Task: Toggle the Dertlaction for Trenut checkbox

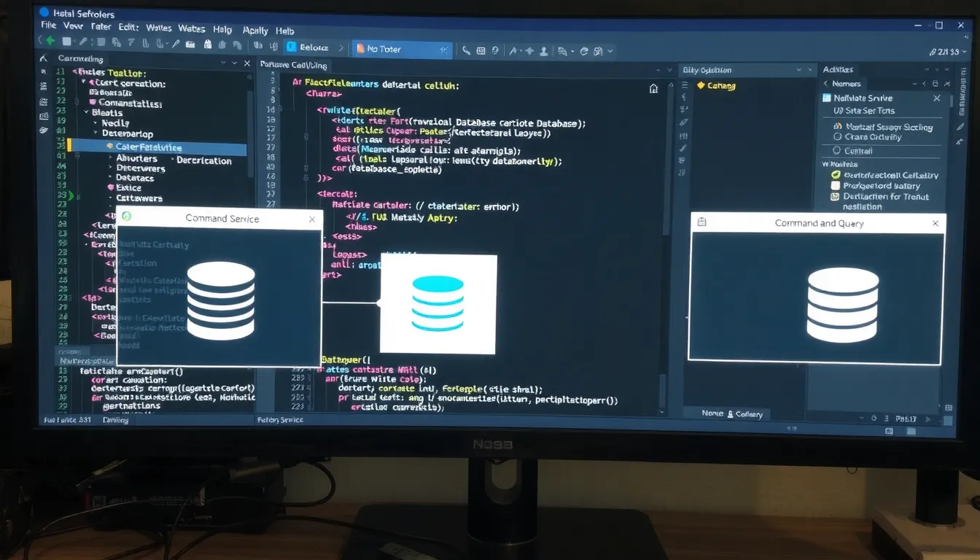Action: 836,197
